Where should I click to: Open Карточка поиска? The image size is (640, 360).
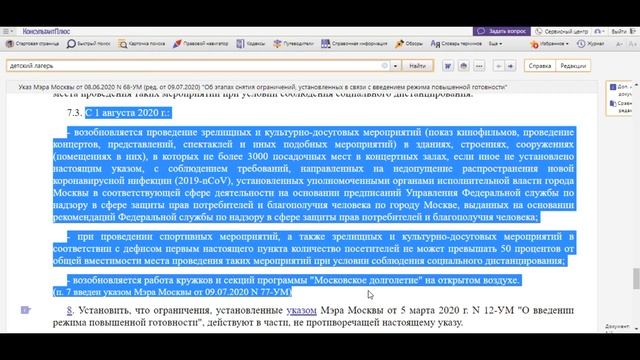click(x=142, y=44)
